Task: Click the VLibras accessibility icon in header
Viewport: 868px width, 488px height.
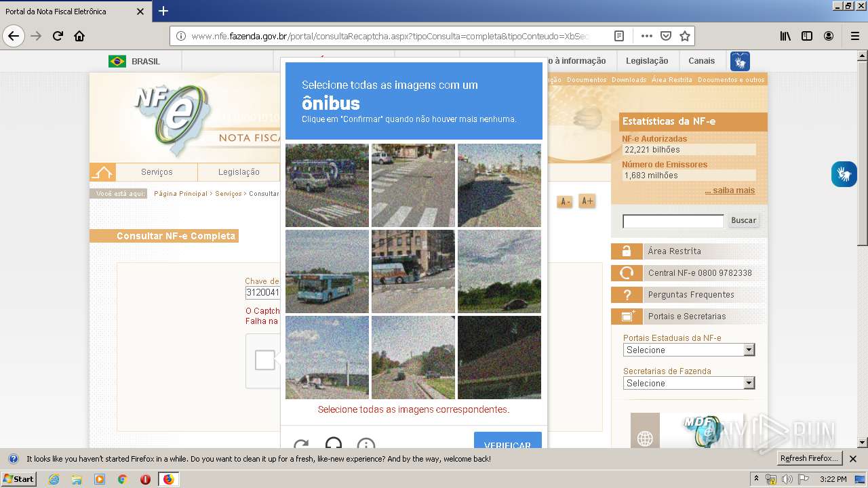Action: 740,61
